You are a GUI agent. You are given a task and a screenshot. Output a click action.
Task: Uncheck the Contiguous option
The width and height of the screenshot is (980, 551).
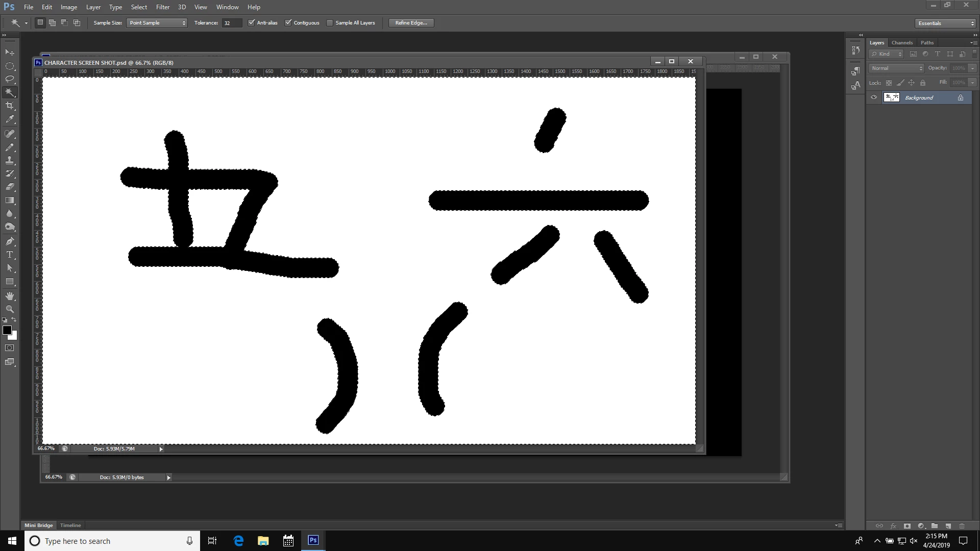pyautogui.click(x=288, y=22)
